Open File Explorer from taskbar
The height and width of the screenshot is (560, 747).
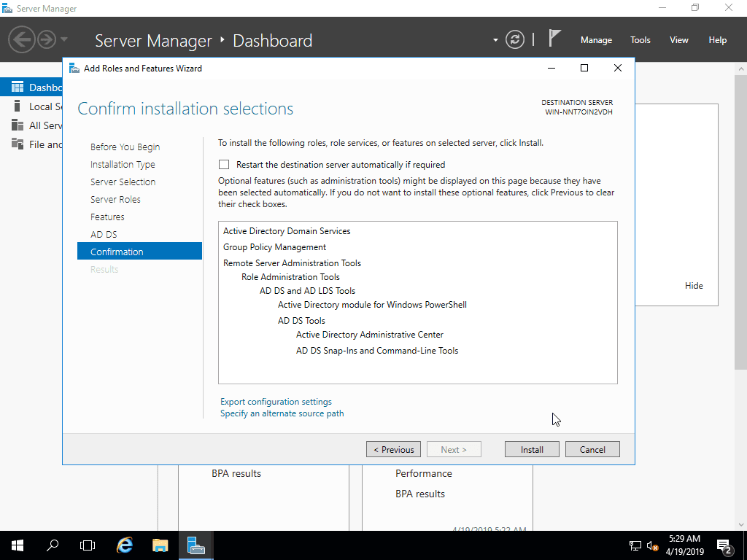tap(160, 545)
